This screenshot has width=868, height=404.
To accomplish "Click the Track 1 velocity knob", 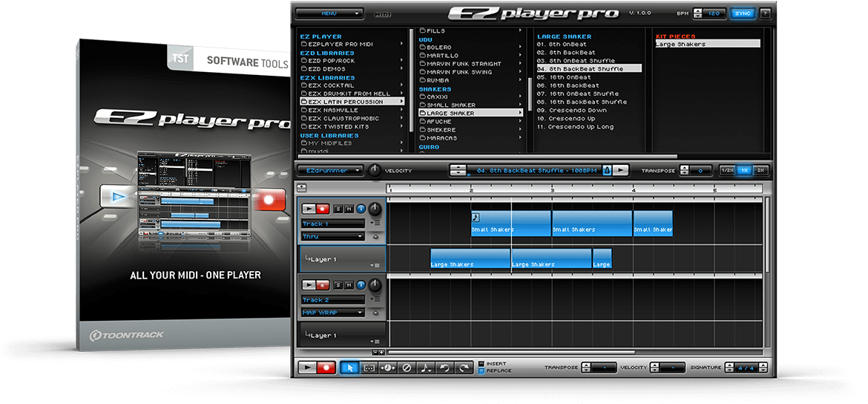I will click(376, 209).
